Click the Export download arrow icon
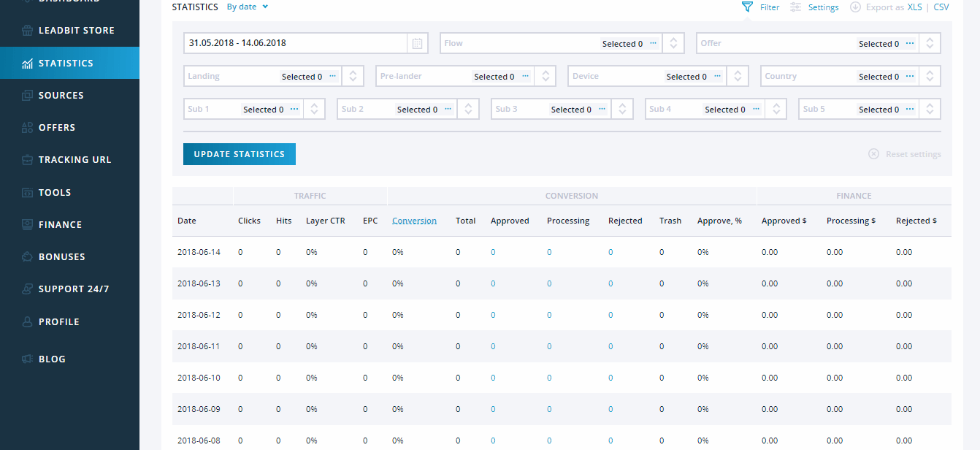 pyautogui.click(x=855, y=7)
